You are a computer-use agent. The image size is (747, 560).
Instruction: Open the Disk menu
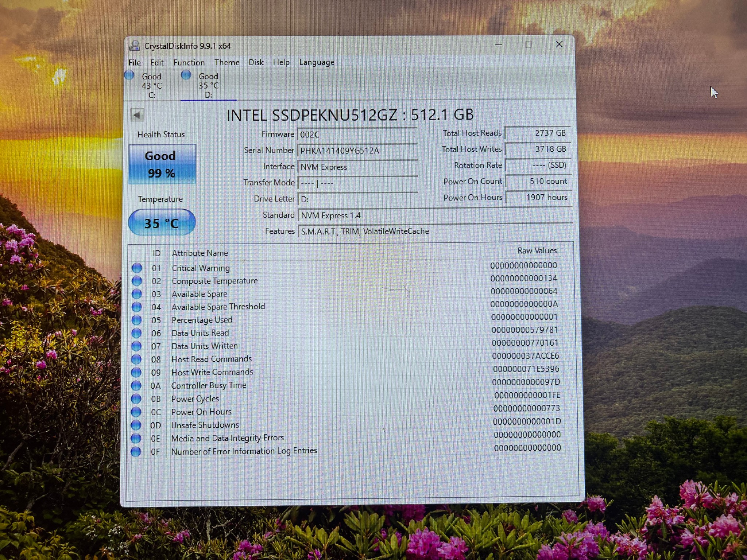[256, 62]
